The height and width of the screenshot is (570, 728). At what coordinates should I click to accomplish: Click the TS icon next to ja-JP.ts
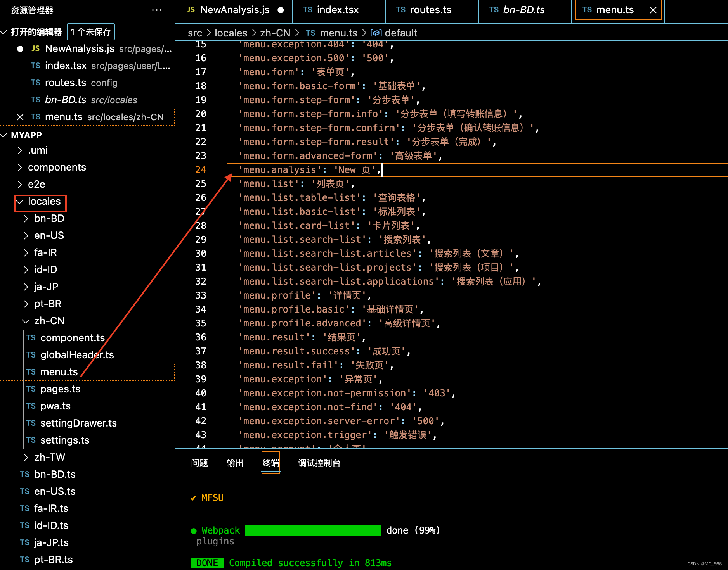pos(25,542)
